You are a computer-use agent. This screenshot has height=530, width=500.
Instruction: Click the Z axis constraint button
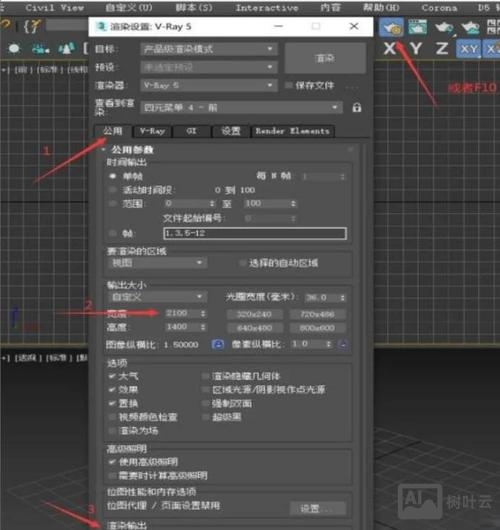pyautogui.click(x=442, y=49)
